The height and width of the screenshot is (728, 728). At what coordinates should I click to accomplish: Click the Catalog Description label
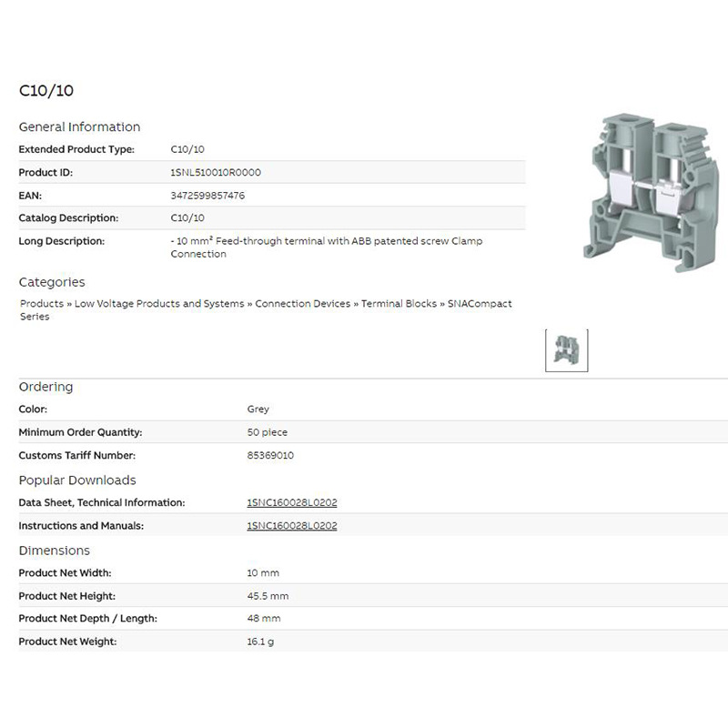[68, 217]
